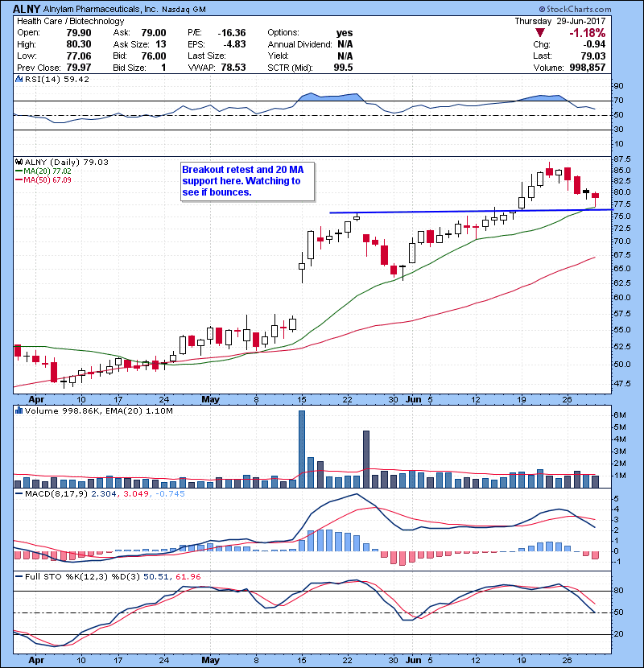Click the SCTR (Mid) 99.5 value
This screenshot has width=644, height=668.
coord(344,68)
